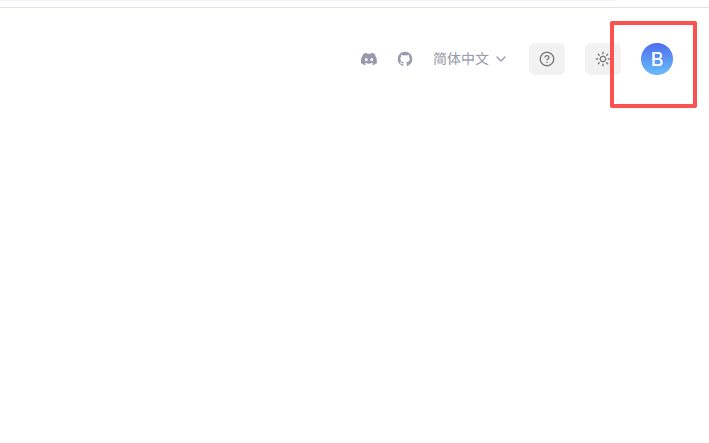Open help center with circled question mark
709x443 pixels.
pyautogui.click(x=547, y=59)
